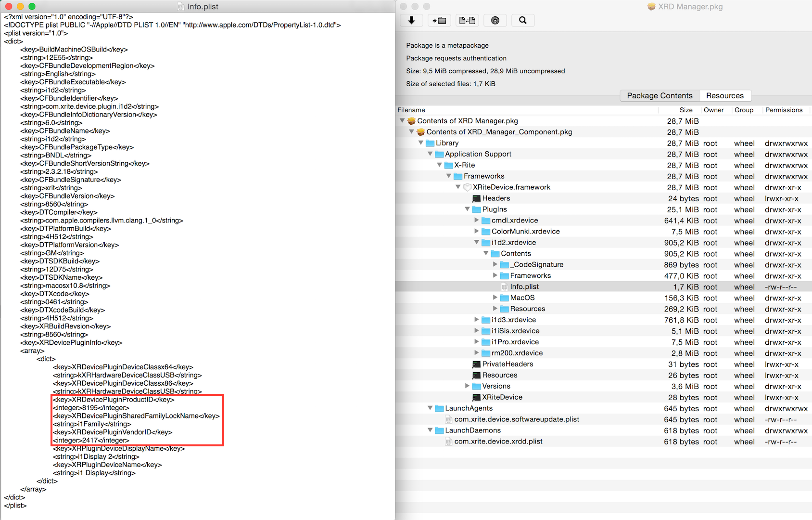The height and width of the screenshot is (520, 812).
Task: Click the XRiteDevice.framework bundle icon
Action: pos(467,187)
